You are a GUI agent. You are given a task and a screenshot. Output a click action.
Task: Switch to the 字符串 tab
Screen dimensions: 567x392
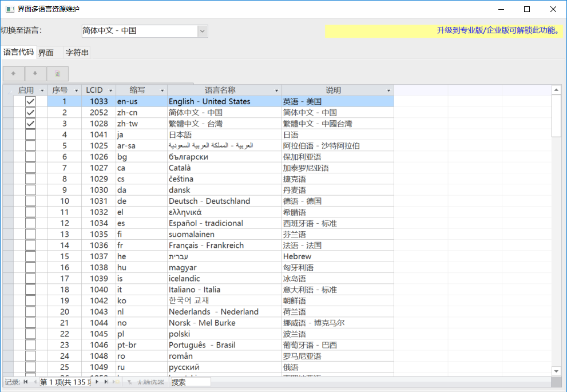pos(77,53)
